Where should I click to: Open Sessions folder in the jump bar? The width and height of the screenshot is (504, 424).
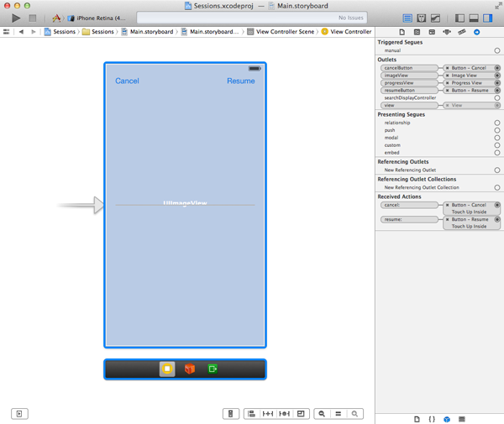(x=98, y=32)
